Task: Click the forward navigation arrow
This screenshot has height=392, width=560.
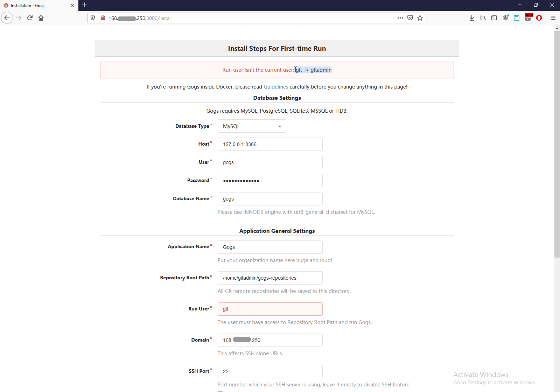Action: click(19, 18)
